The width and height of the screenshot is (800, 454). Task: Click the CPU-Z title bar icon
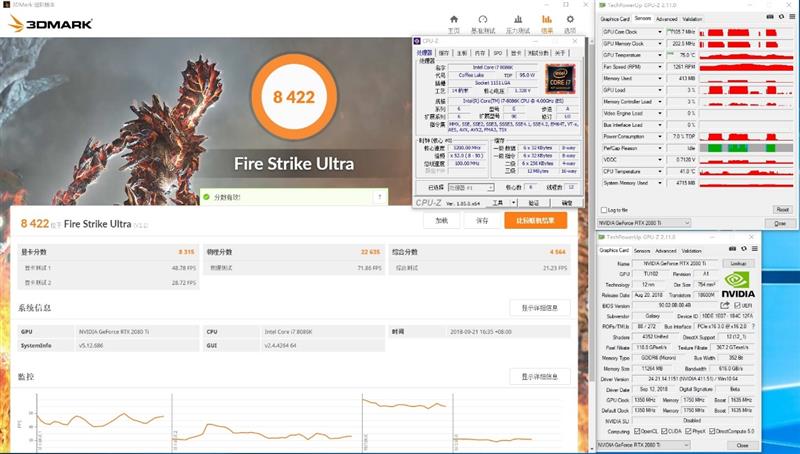click(x=417, y=41)
